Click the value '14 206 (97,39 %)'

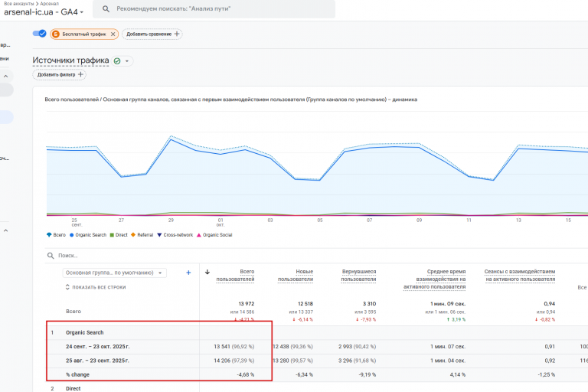click(234, 361)
